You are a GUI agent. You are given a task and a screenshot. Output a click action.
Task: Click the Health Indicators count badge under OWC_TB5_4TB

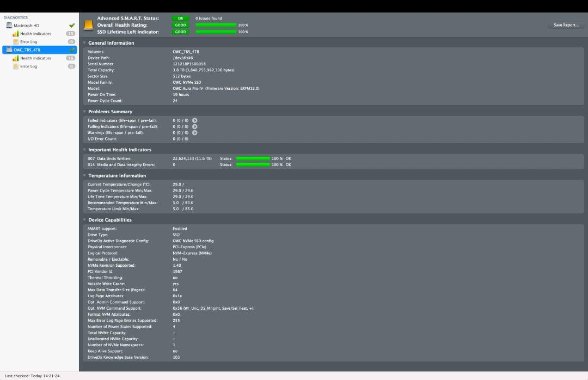point(71,58)
